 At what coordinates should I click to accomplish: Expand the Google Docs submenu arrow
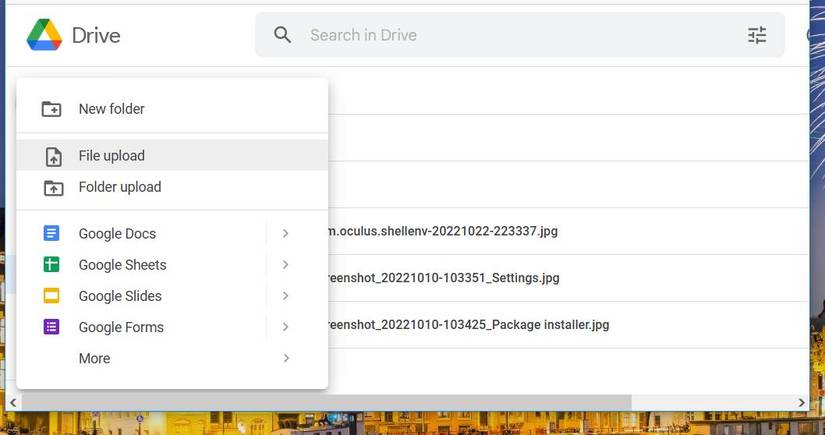point(286,233)
